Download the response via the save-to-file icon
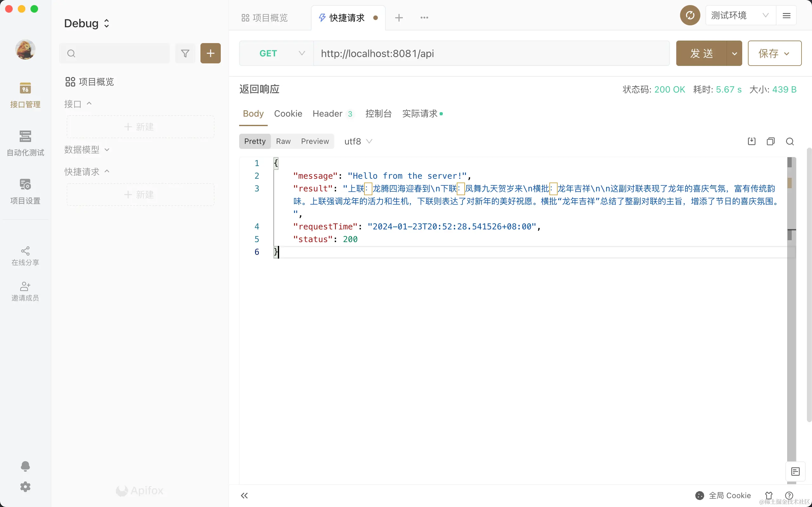The image size is (812, 507). (x=752, y=141)
